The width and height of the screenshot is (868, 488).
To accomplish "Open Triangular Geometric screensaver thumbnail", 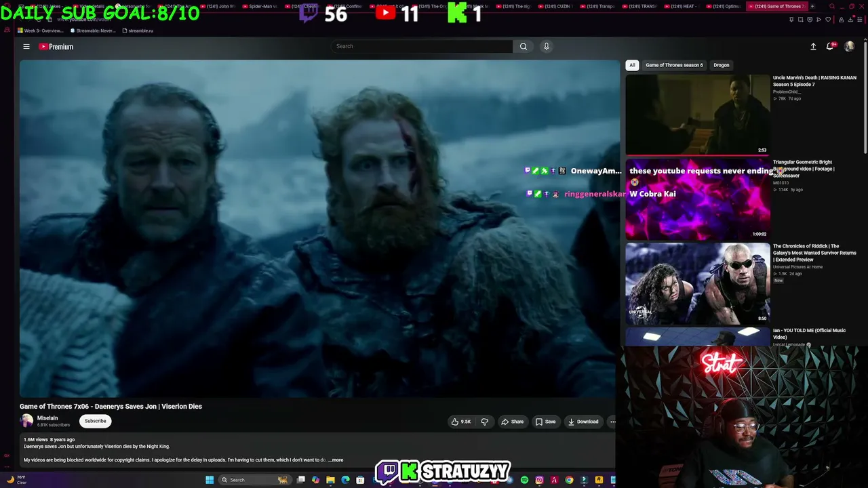I will tap(698, 199).
